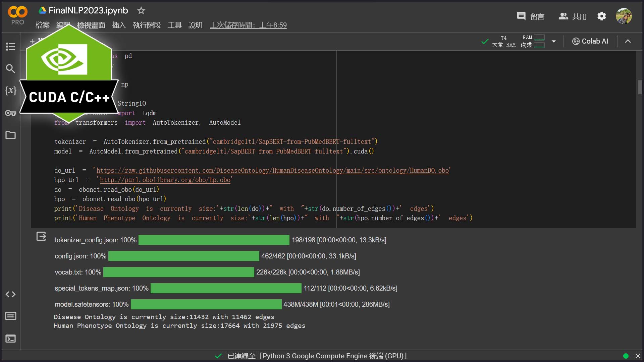This screenshot has width=644, height=362.
Task: Open the code snippets panel
Action: pos(11,294)
